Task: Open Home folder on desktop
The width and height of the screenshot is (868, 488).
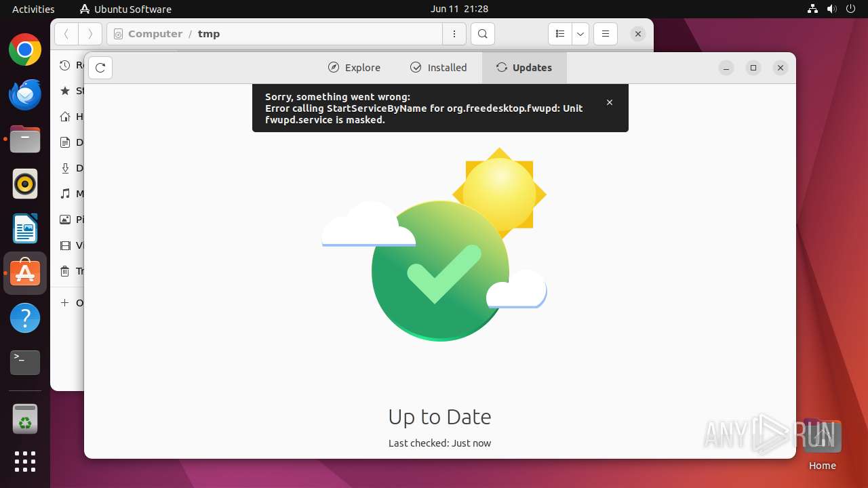Action: pos(822,445)
